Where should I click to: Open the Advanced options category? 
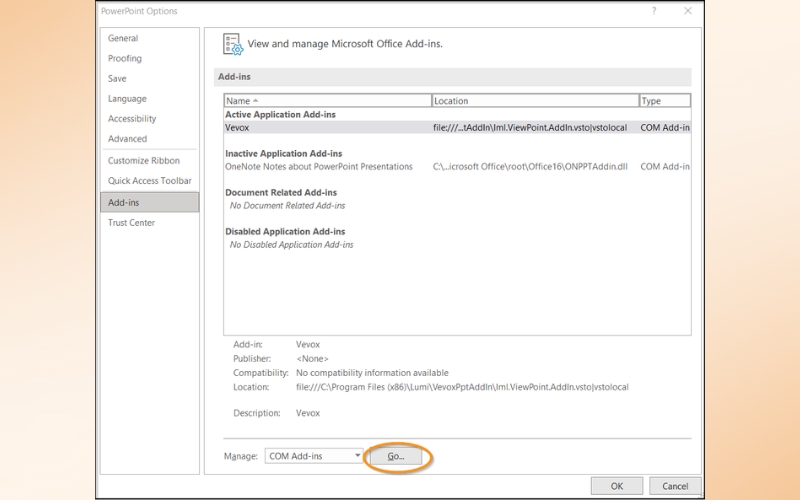127,139
